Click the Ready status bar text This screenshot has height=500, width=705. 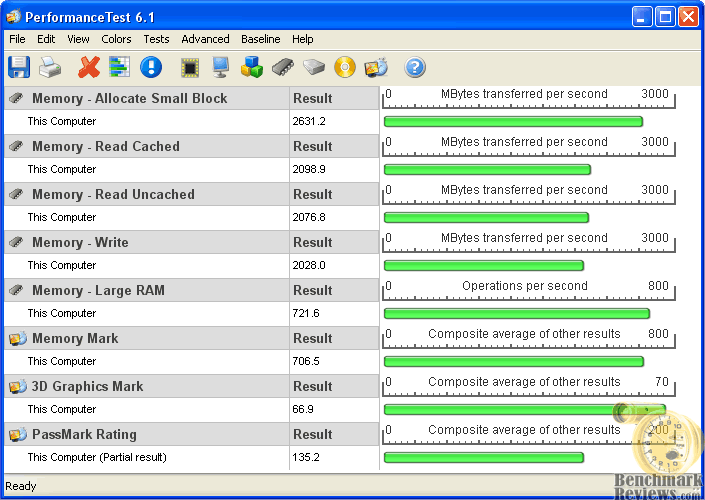[x=21, y=487]
